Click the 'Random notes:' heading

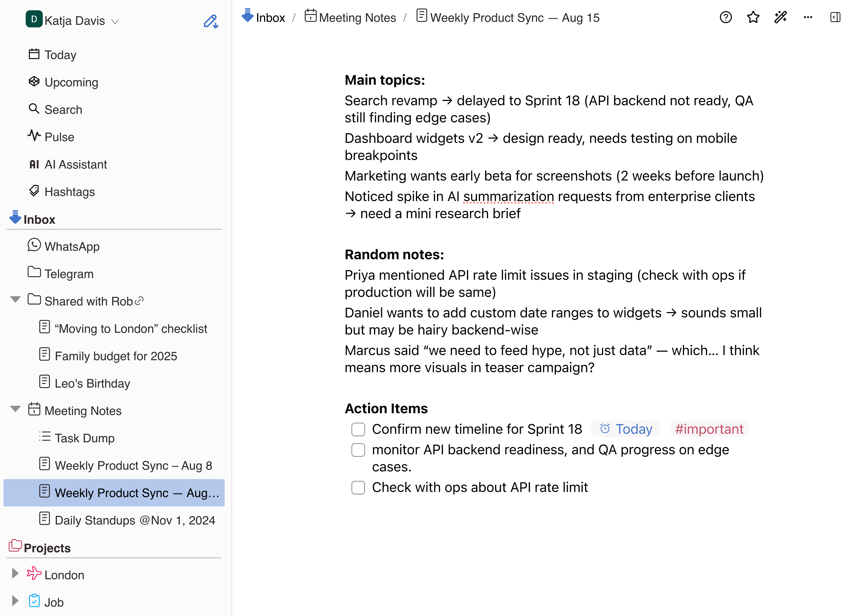[394, 255]
